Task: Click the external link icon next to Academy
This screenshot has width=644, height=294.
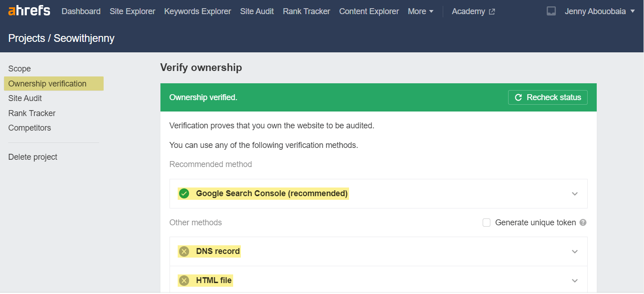Action: tap(493, 11)
